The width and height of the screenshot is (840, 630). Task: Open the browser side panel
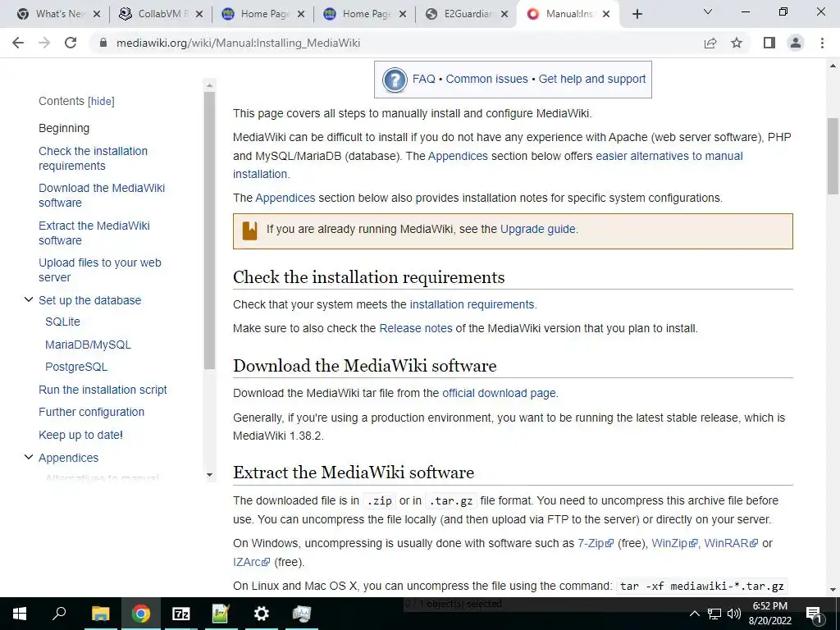pos(769,43)
